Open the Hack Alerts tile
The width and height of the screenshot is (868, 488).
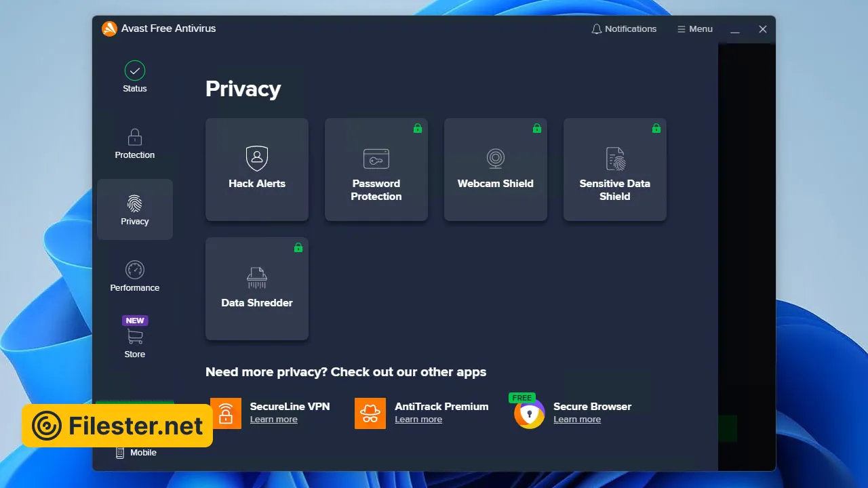point(257,169)
